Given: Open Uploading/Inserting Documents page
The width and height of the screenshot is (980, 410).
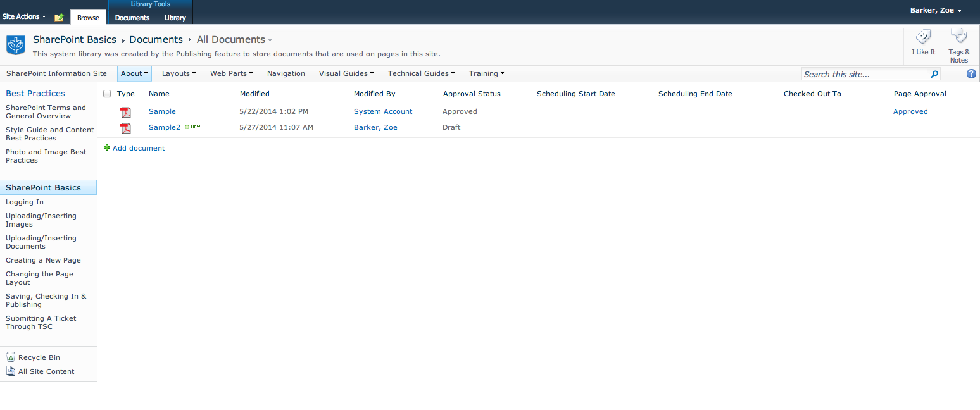Looking at the screenshot, I should click(41, 242).
